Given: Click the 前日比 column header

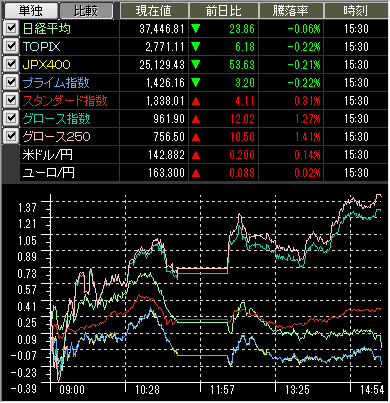Looking at the screenshot, I should click(223, 11).
